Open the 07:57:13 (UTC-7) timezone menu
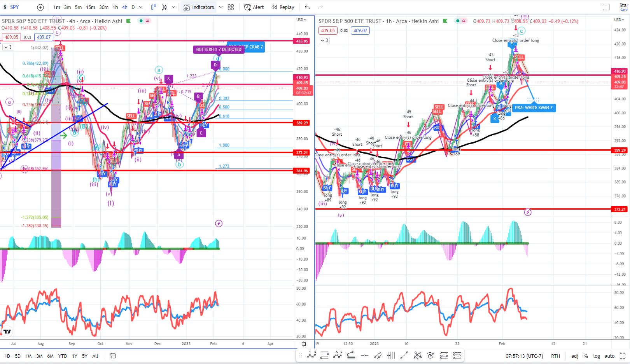Viewport: 630px width, 364px height. tap(524, 356)
